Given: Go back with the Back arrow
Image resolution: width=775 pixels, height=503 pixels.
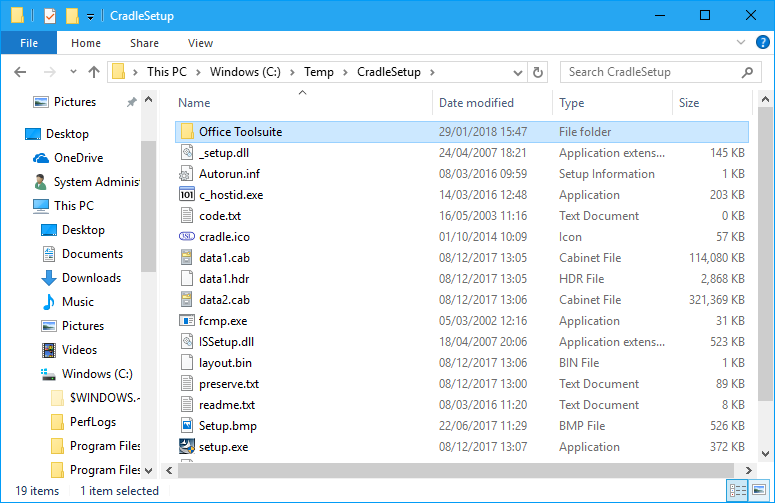Looking at the screenshot, I should click(20, 72).
